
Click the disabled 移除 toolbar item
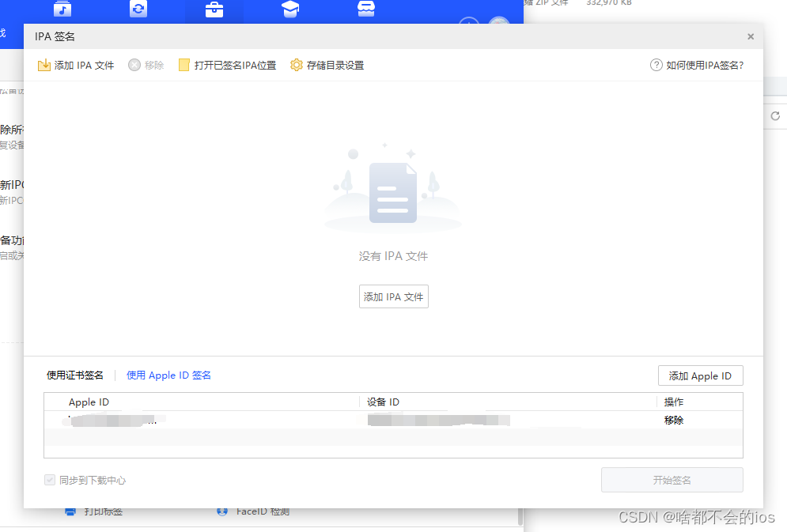pos(146,65)
